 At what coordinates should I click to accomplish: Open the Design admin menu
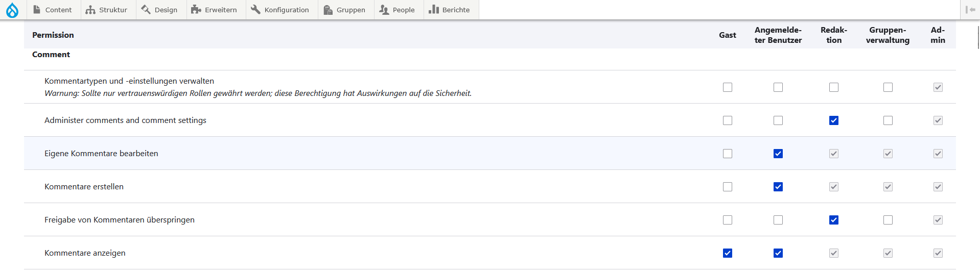coord(160,10)
